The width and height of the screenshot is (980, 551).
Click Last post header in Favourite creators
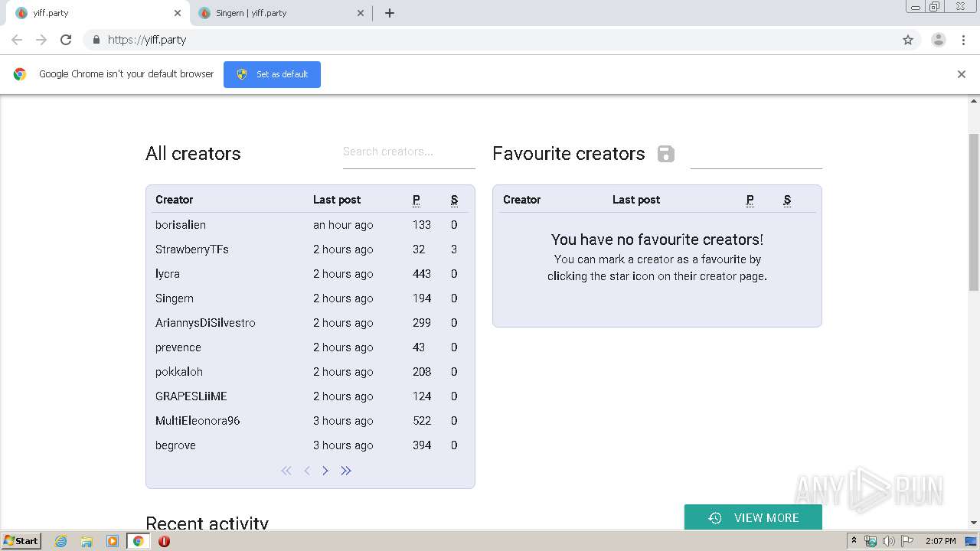coord(636,200)
